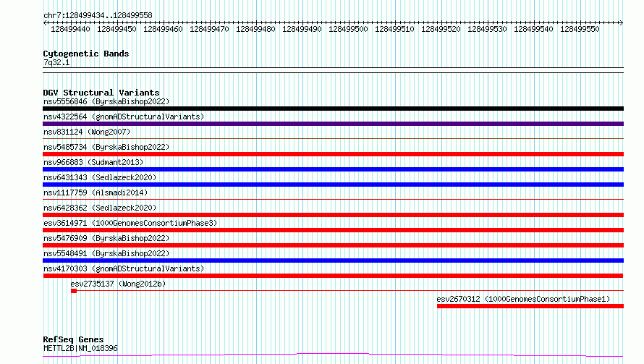Click the chr7:128499434..128499558 region label

(x=98, y=16)
